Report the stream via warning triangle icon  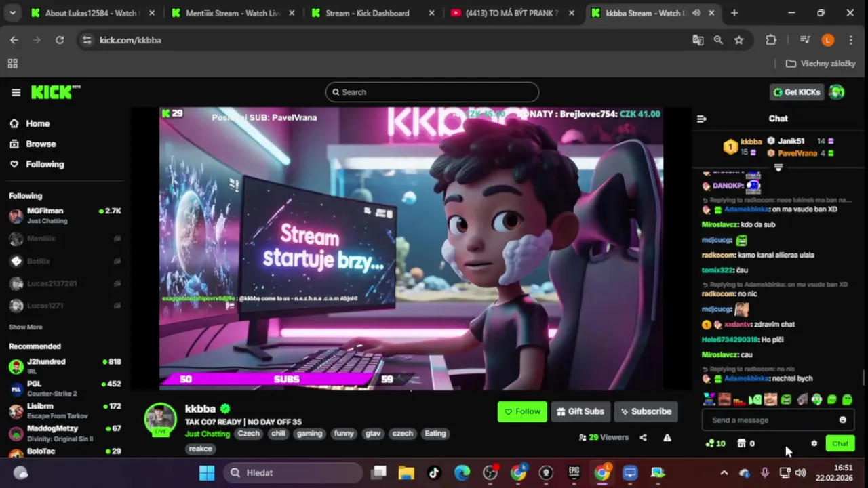[667, 437]
